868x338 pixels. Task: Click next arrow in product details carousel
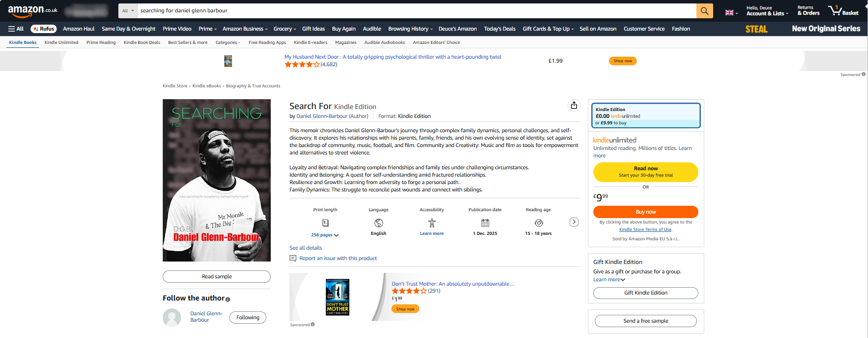[x=574, y=222]
